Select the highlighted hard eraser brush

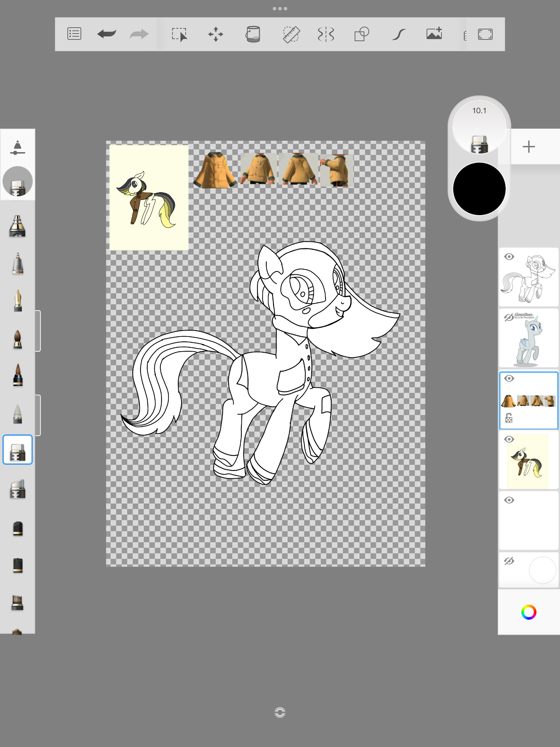pos(18,450)
